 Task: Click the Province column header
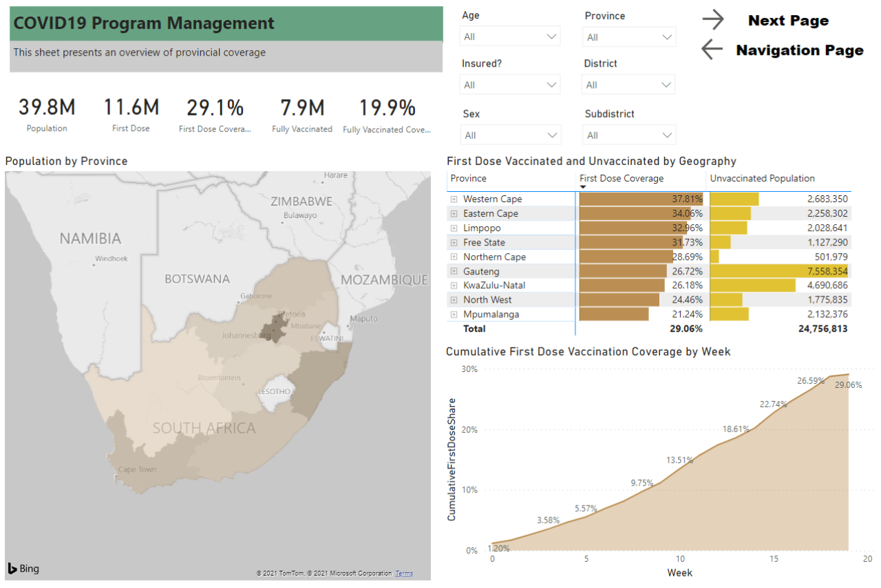(469, 179)
